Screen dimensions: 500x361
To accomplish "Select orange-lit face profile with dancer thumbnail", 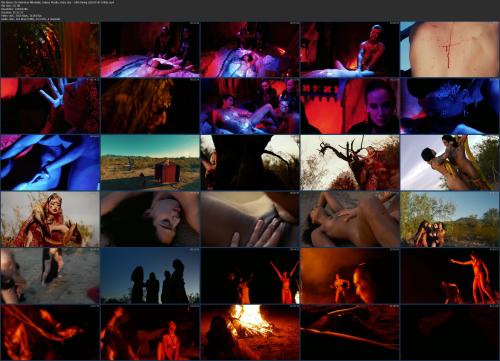I will tap(350, 276).
